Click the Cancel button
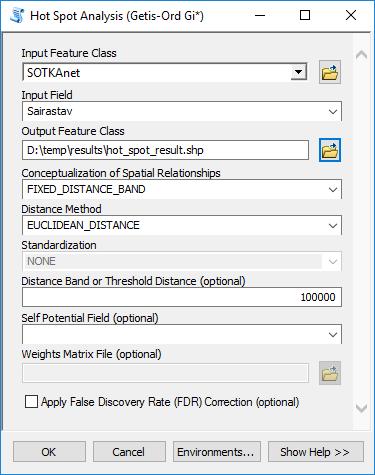Screen dimensions: 375x475 [x=129, y=452]
